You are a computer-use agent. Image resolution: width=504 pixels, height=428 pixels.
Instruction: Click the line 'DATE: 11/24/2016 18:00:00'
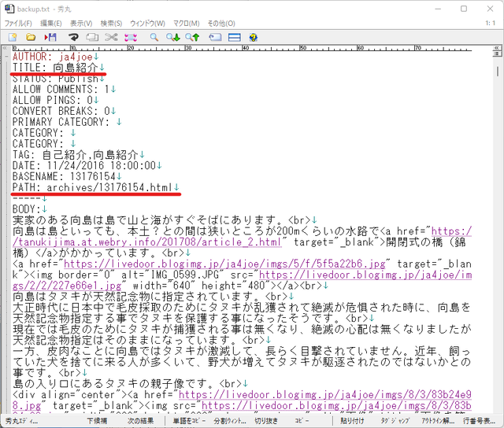pos(87,166)
